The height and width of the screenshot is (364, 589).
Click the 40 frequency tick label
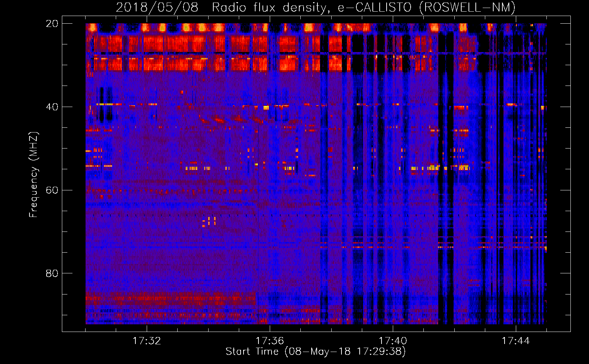point(52,107)
